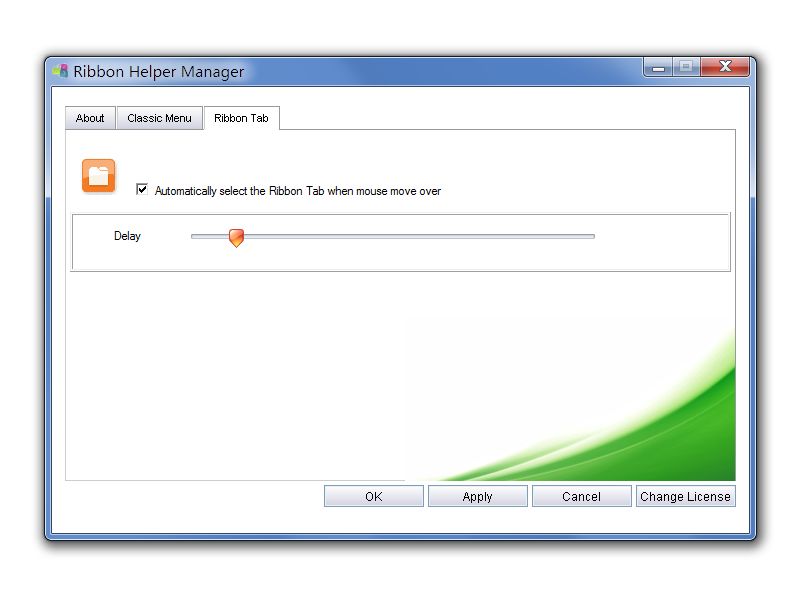The width and height of the screenshot is (800, 600).
Task: Click the Ribbon Helper Manager title icon
Action: [60, 71]
